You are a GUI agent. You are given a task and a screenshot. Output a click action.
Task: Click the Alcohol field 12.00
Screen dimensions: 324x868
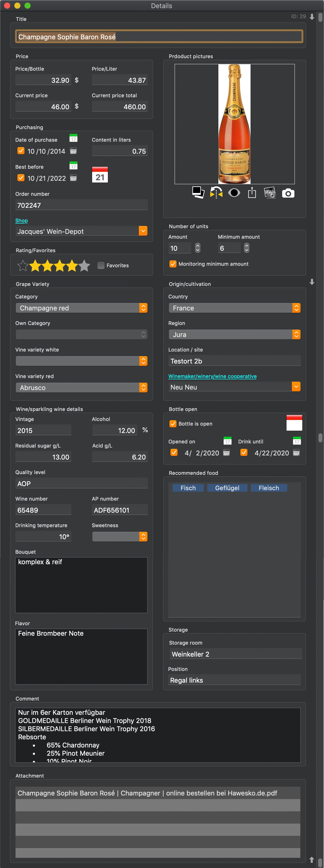point(115,430)
